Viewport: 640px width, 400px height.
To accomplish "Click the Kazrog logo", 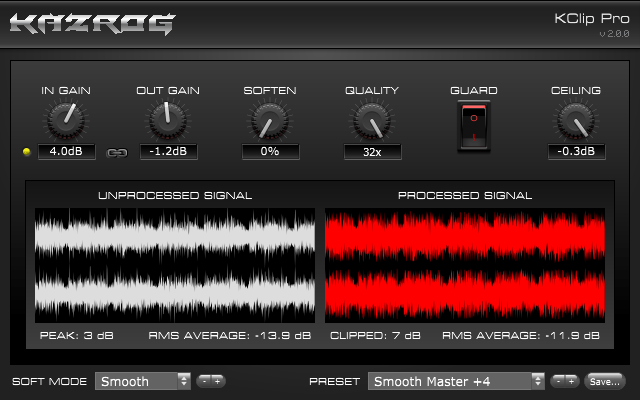I will coord(93,24).
